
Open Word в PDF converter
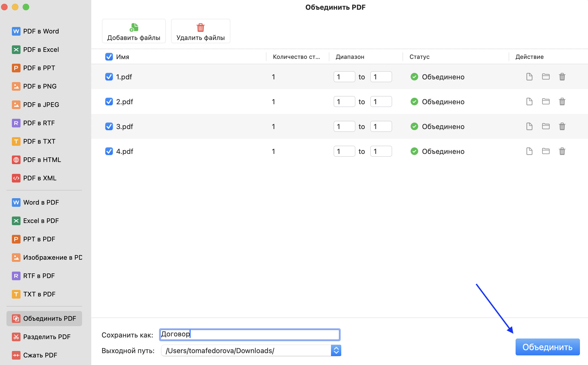pyautogui.click(x=41, y=202)
